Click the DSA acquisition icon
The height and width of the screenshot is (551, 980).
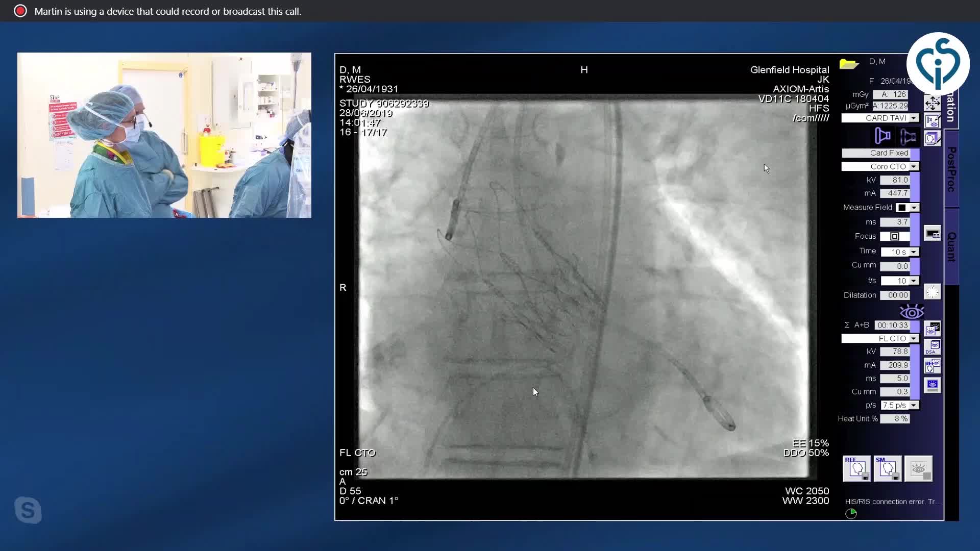pos(932,347)
